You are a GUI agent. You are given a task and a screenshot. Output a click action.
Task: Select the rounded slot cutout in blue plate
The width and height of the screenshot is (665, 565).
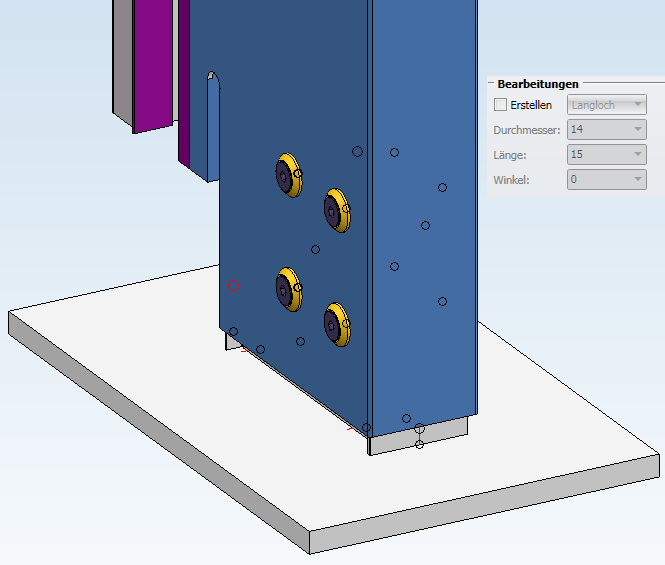[x=213, y=126]
